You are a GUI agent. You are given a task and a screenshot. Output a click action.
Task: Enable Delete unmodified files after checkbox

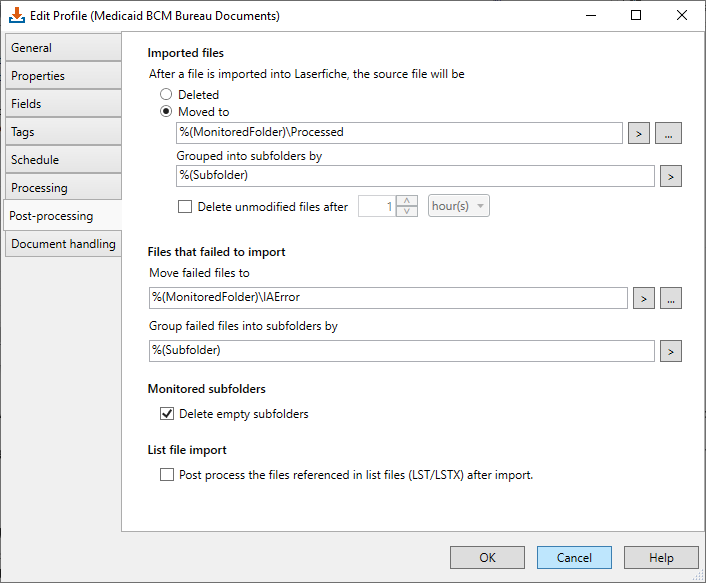pos(185,207)
